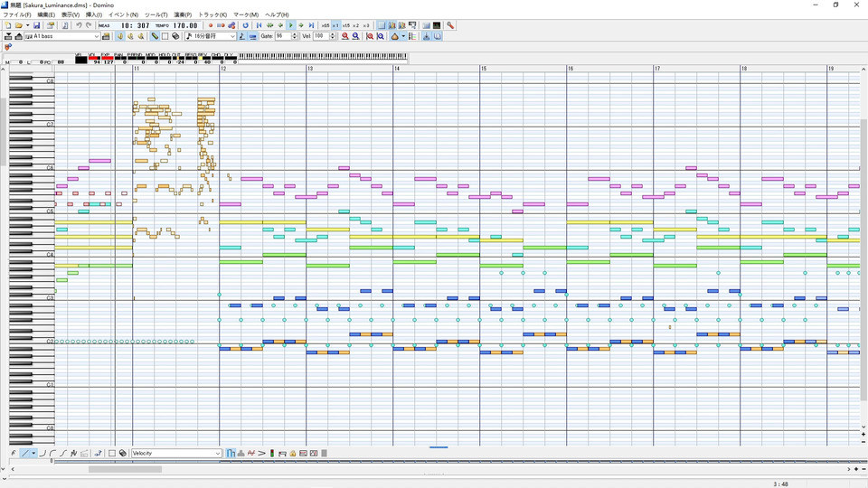Jump to the end of the song
868x488 pixels.
point(312,25)
